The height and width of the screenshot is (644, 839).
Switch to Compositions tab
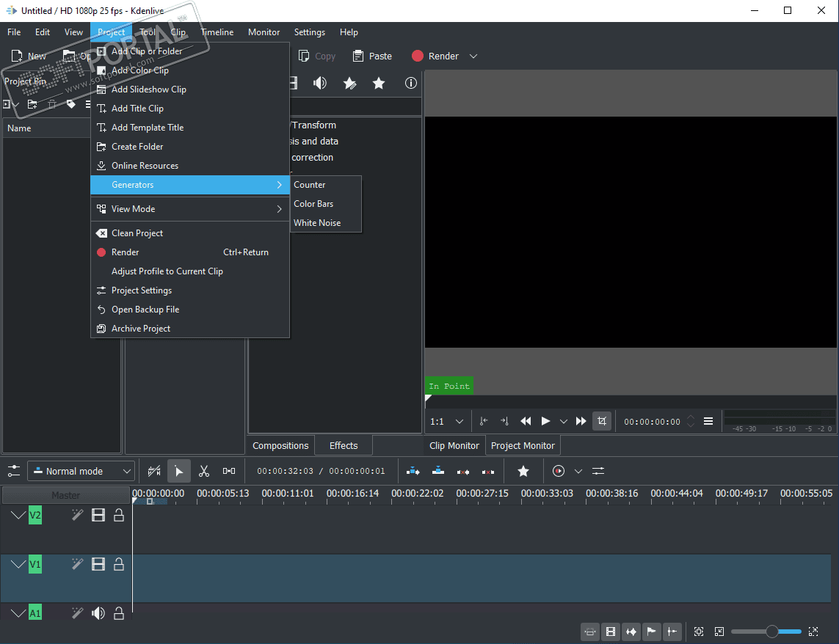click(280, 445)
